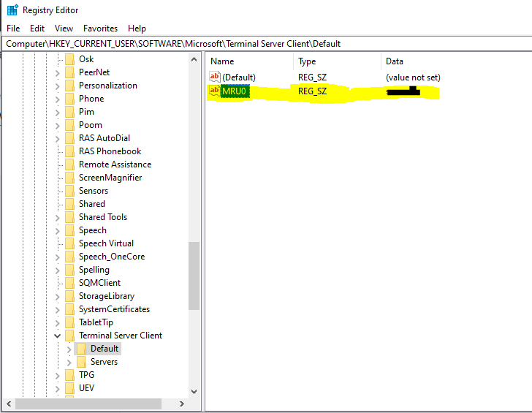Click tree scroll down arrow
This screenshot has width=532, height=413.
pos(194,391)
